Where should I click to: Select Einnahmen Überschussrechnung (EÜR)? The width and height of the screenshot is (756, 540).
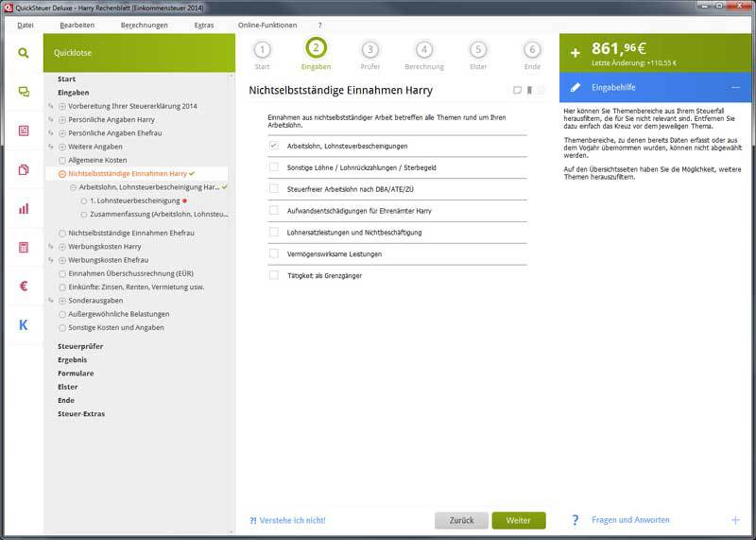point(130,273)
